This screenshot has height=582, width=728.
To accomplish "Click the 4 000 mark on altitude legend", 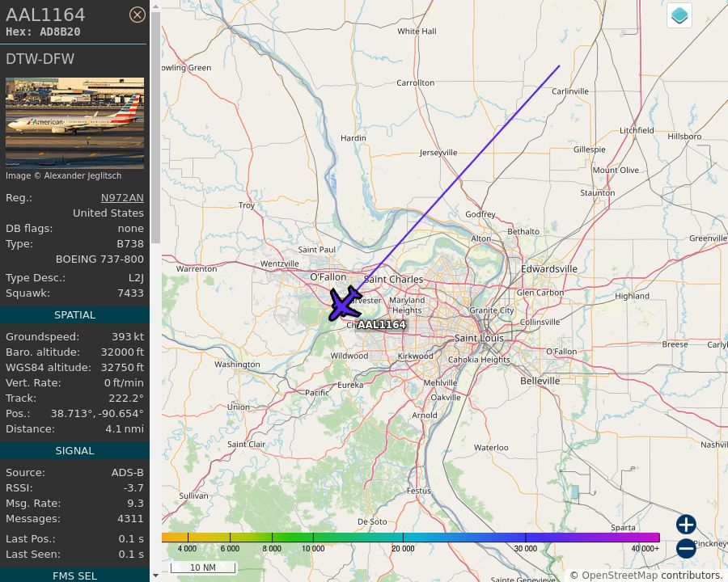I will coord(187,549).
